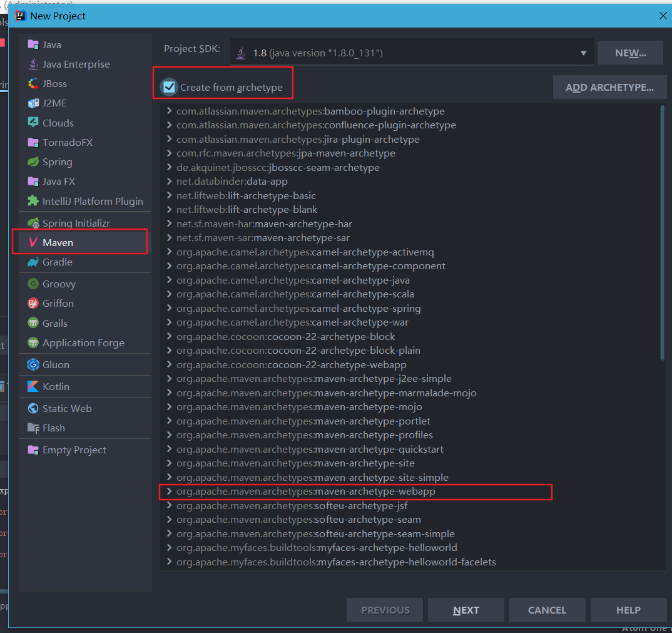Screen dimensions: 672x633
Task: Click the Java FX folder icon
Action: 33,182
